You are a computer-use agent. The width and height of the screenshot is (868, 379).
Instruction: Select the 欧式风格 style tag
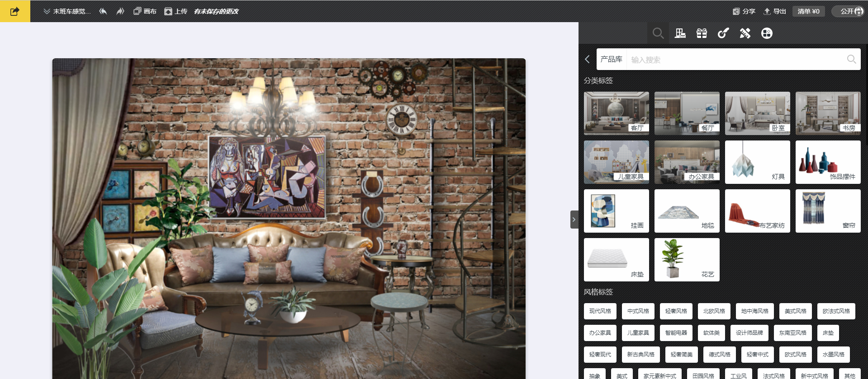tap(796, 355)
